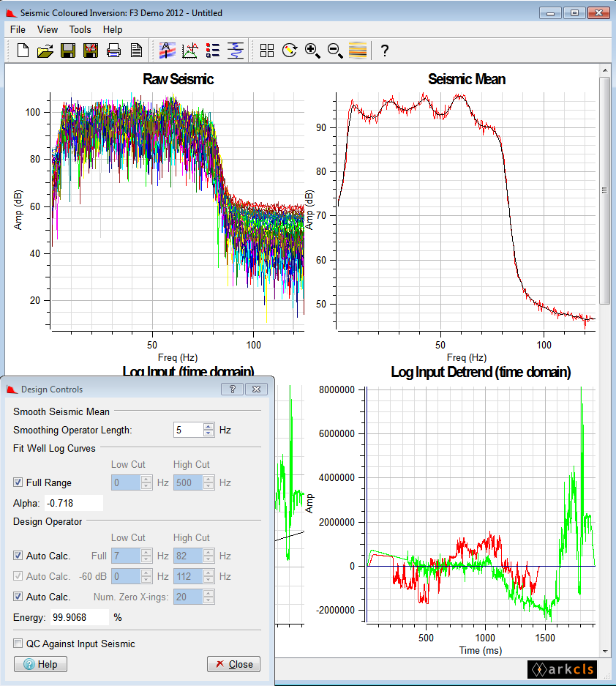Click the Alpha value field
The image size is (616, 686).
tap(74, 503)
